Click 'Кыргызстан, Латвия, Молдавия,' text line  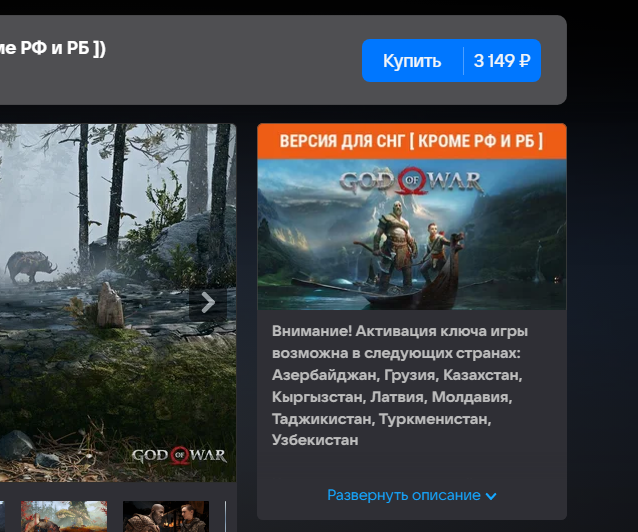click(392, 397)
